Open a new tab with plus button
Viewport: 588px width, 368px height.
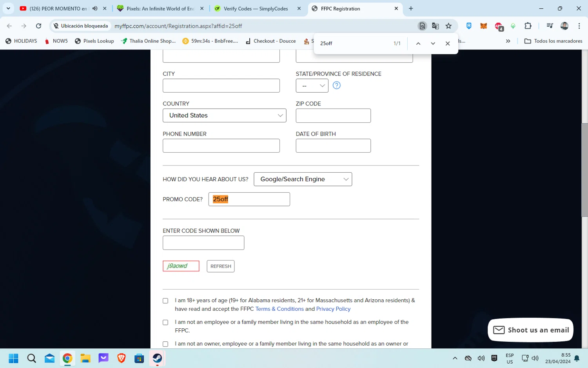click(411, 8)
